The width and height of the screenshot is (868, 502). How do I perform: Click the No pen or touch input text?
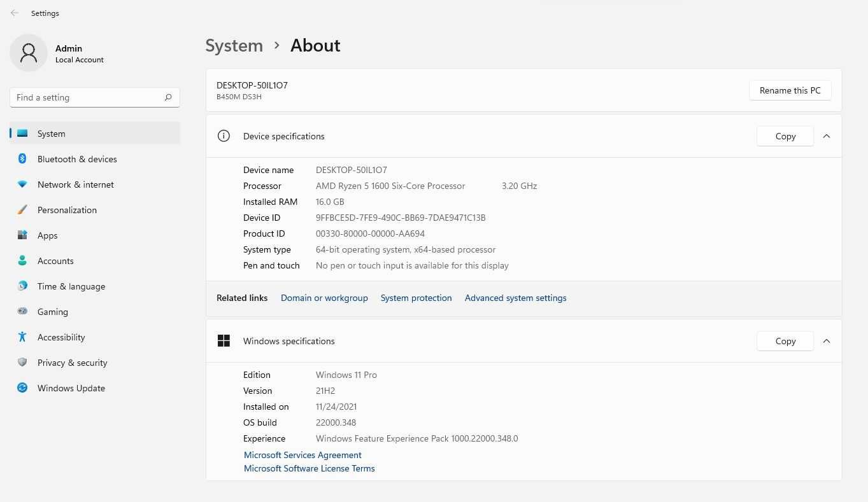click(412, 265)
